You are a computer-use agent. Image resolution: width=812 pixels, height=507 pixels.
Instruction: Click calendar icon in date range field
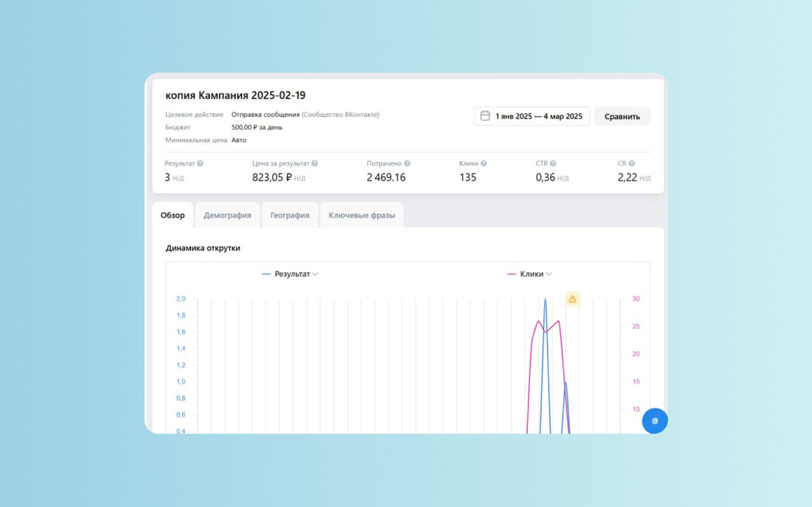pos(485,116)
